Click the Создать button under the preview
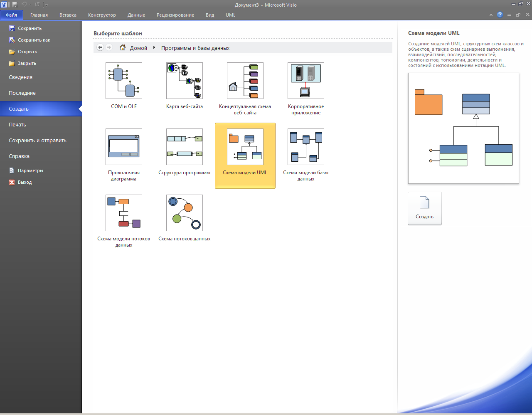532x415 pixels. point(425,208)
